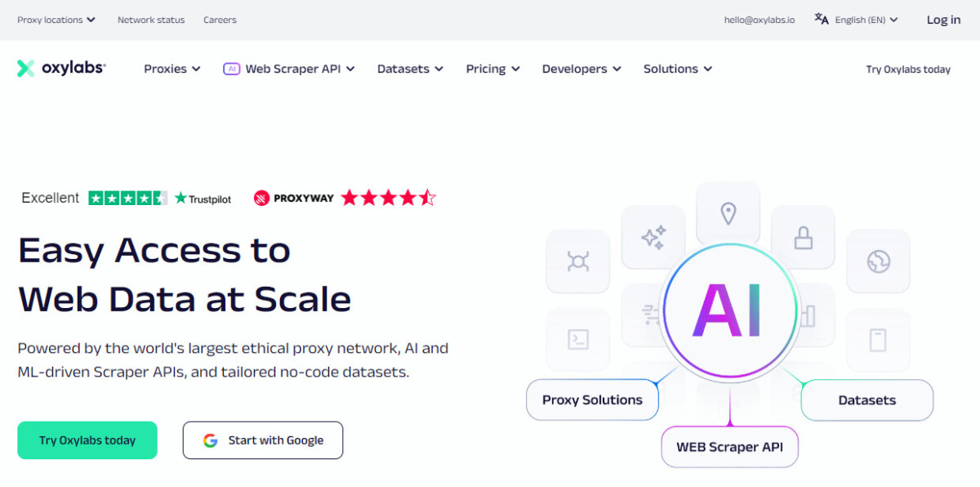Click the language translate icon

[x=822, y=20]
